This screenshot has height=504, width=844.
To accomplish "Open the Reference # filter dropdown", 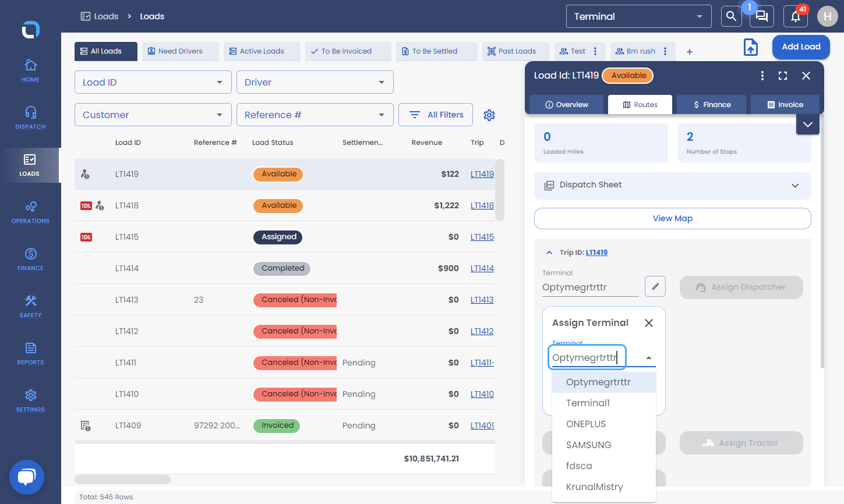I will pos(315,115).
